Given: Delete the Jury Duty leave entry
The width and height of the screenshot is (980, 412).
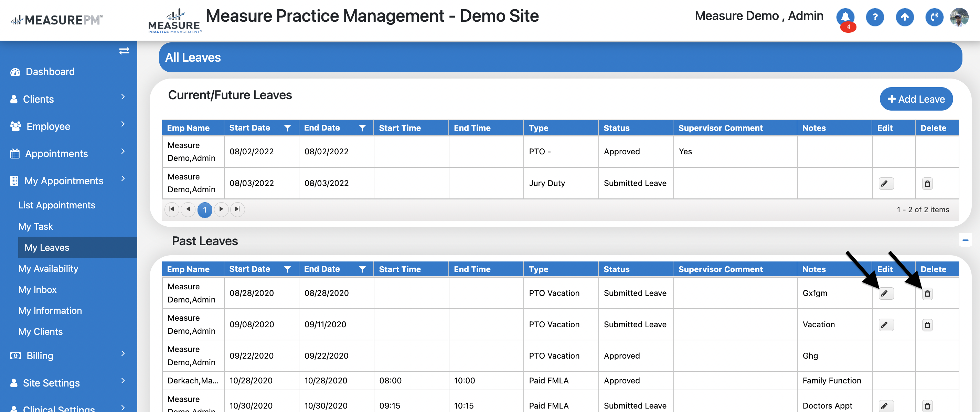Looking at the screenshot, I should tap(927, 184).
